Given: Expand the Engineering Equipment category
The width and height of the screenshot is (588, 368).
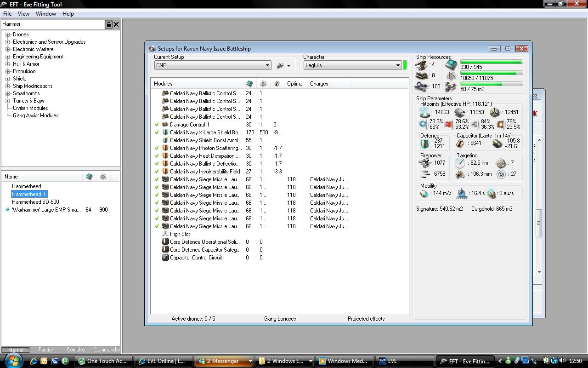Looking at the screenshot, I should tap(7, 57).
